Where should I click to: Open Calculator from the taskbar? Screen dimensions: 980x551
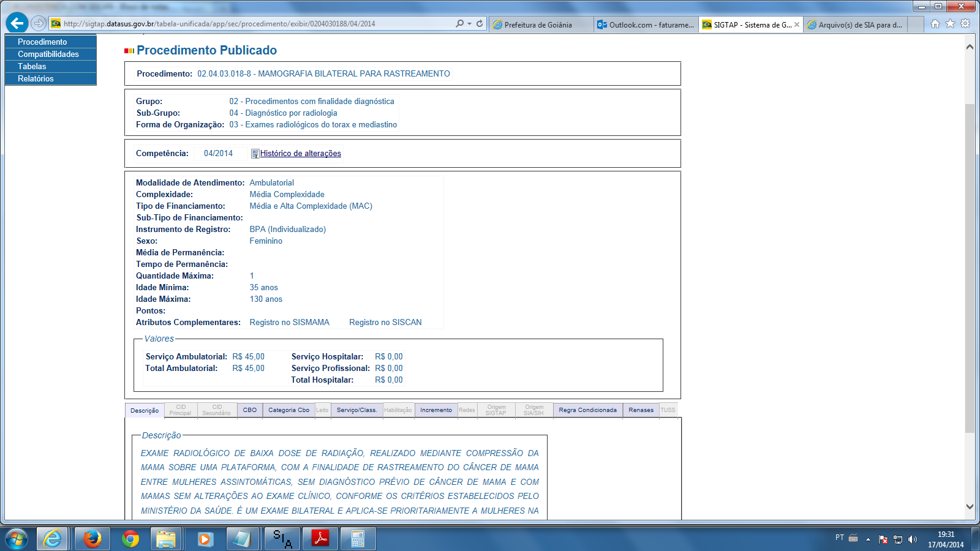tap(358, 539)
